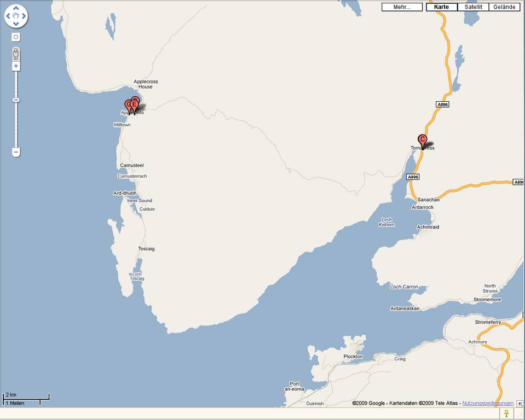Pan the map left with the arrow control
Image resolution: width=525 pixels, height=420 pixels.
(8, 16)
